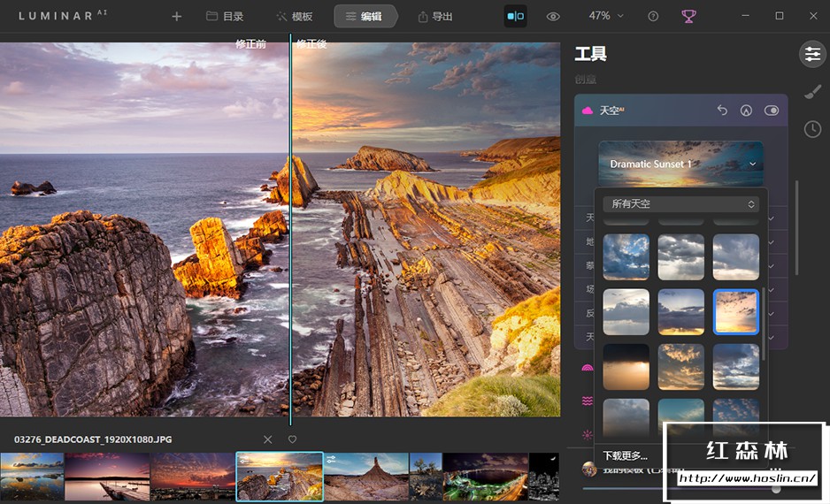The width and height of the screenshot is (830, 504).
Task: Switch to the 模板 templates tab
Action: click(x=295, y=17)
